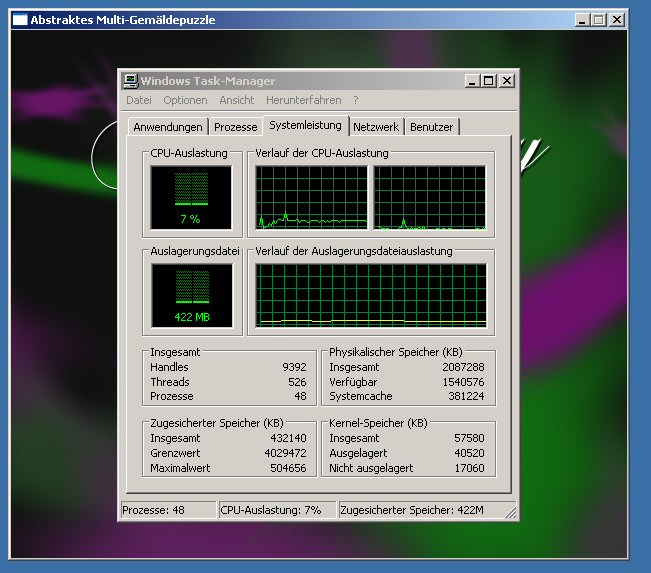Screen dimensions: 651x573
Task: Switch to the Anwendungen tab
Action: 168,127
